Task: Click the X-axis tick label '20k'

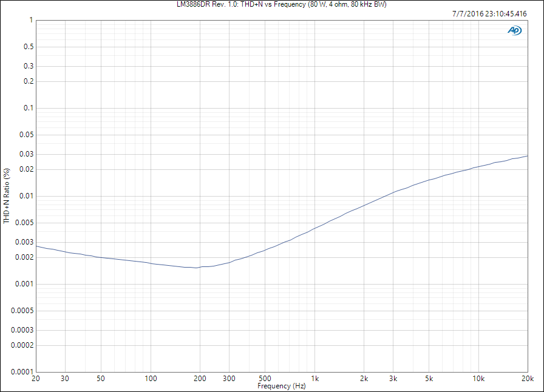Action: point(528,379)
